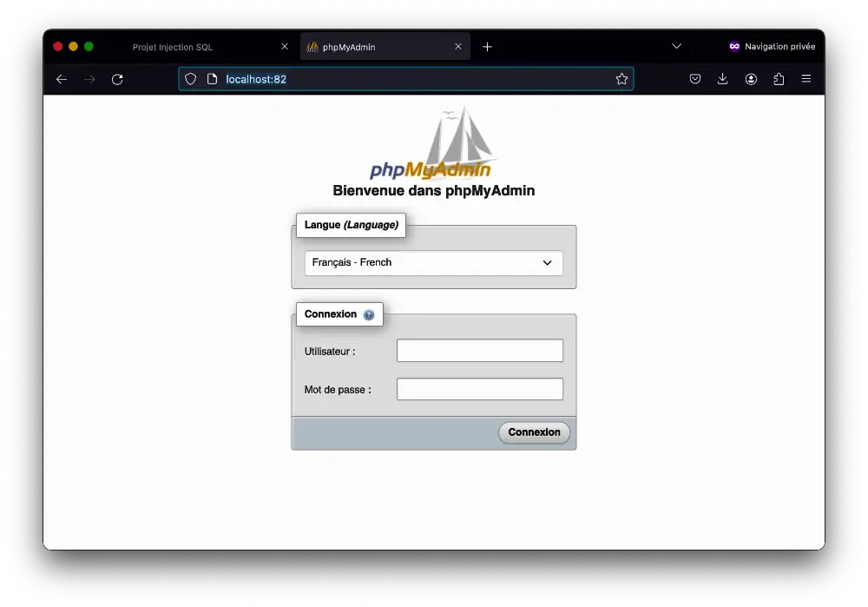Click the green fullscreen window button
Viewport: 868px width, 607px height.
89,47
